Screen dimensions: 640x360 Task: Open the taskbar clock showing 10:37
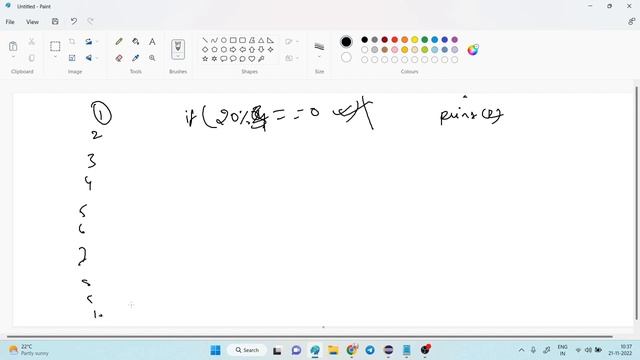620,350
